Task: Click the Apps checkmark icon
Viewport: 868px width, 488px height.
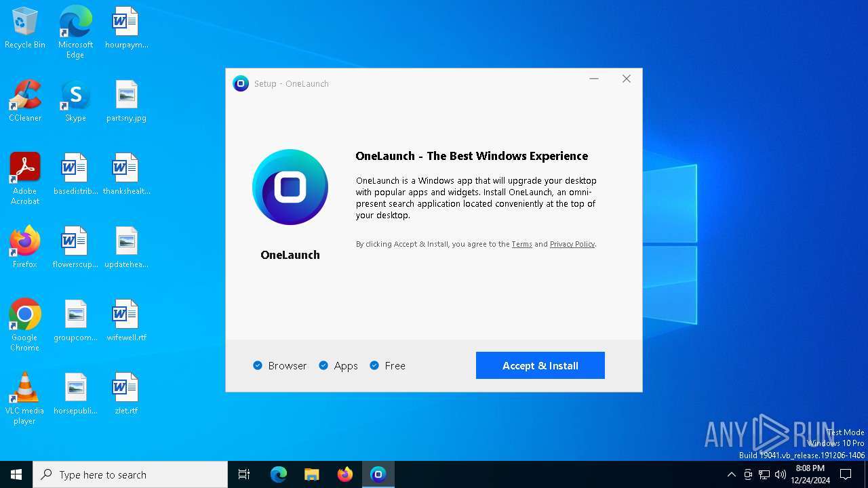Action: 323,365
